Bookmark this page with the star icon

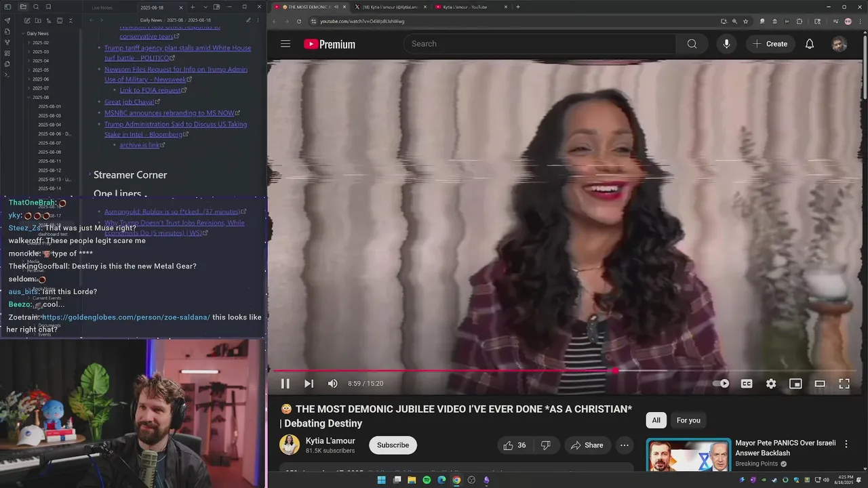pyautogui.click(x=745, y=21)
